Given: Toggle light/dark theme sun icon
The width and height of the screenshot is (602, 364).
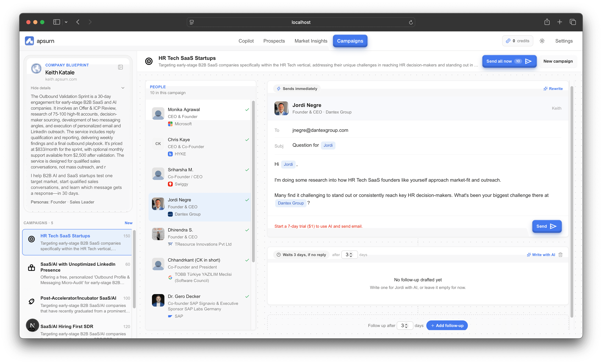Looking at the screenshot, I should [542, 41].
